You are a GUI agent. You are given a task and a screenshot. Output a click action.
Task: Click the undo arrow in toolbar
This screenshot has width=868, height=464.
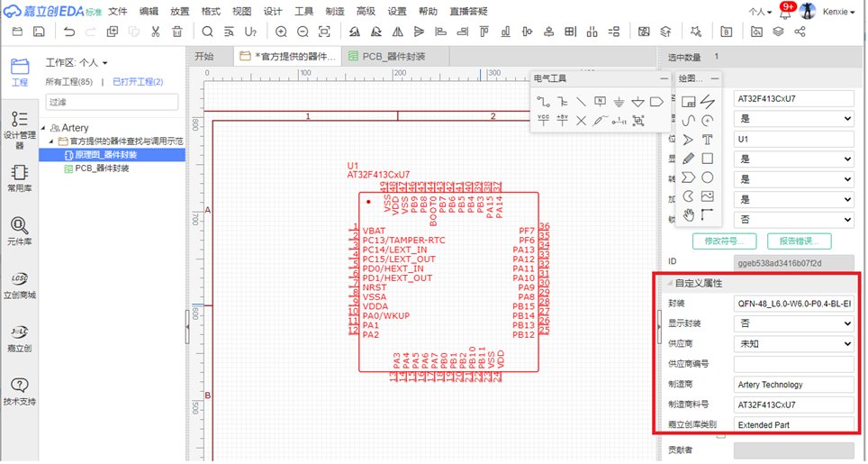click(x=69, y=32)
